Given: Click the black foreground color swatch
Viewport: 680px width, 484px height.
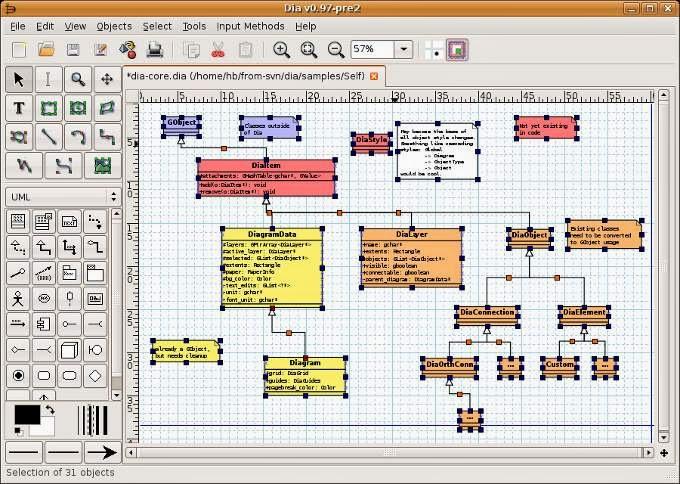Looking at the screenshot, I should 27,415.
